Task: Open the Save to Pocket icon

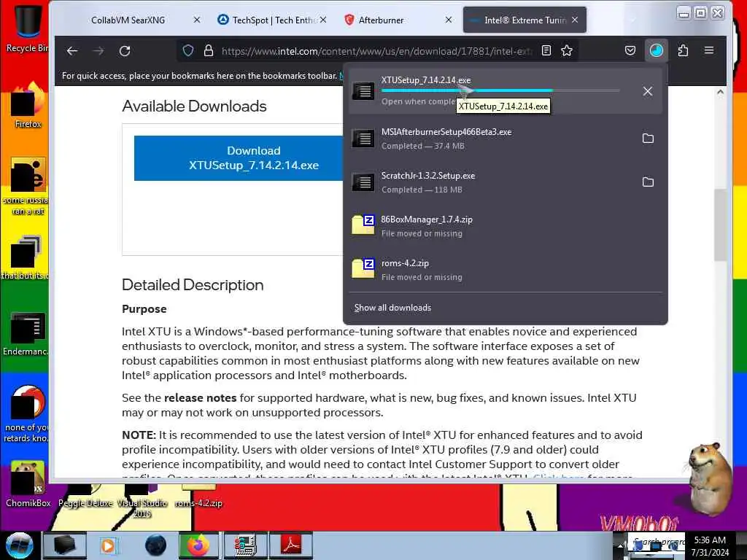Action: (630, 50)
